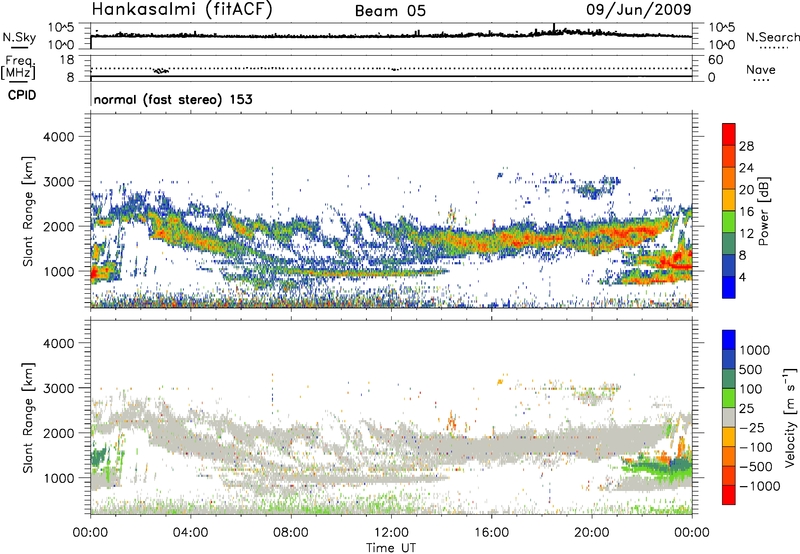
Task: Click the 24 dB label on the power scale
Action: pos(746,168)
